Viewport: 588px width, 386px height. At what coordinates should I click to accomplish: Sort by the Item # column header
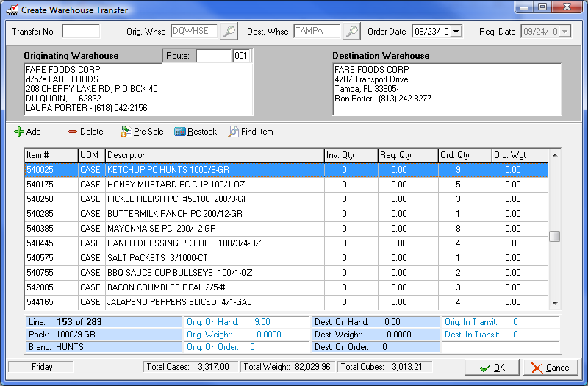tap(51, 155)
